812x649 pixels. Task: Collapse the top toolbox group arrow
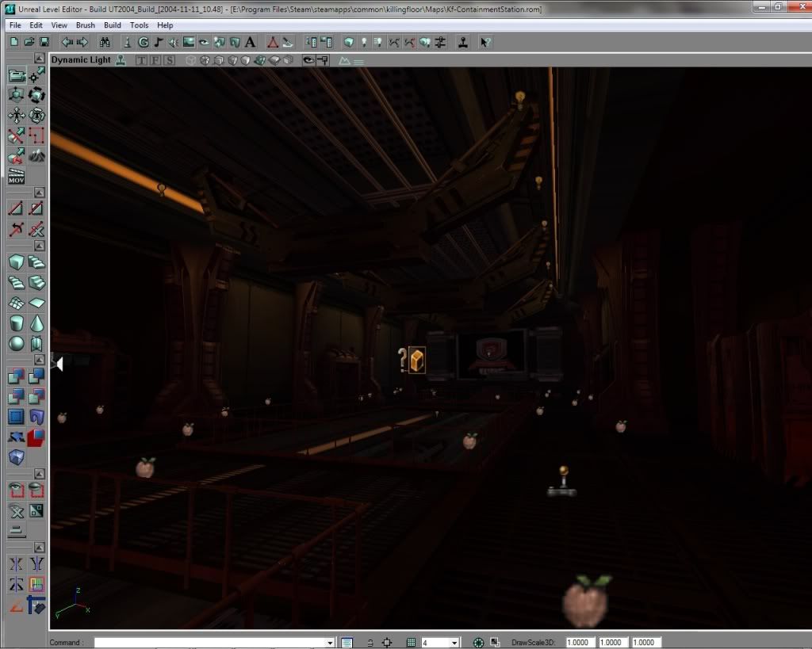[40, 59]
